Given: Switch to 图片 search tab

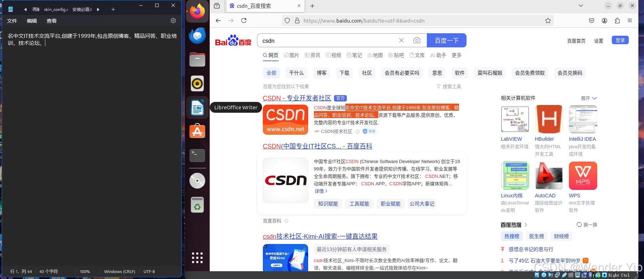Looking at the screenshot, I should coord(292,55).
